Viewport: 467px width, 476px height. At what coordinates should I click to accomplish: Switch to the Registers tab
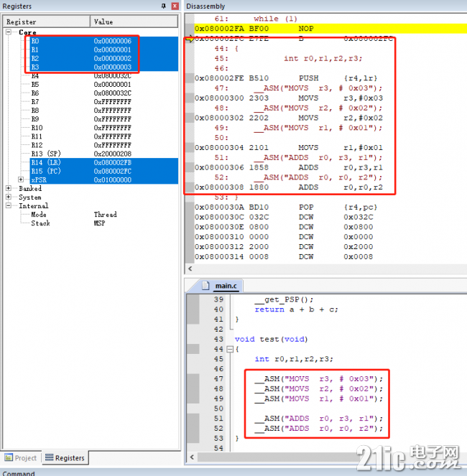(x=65, y=458)
